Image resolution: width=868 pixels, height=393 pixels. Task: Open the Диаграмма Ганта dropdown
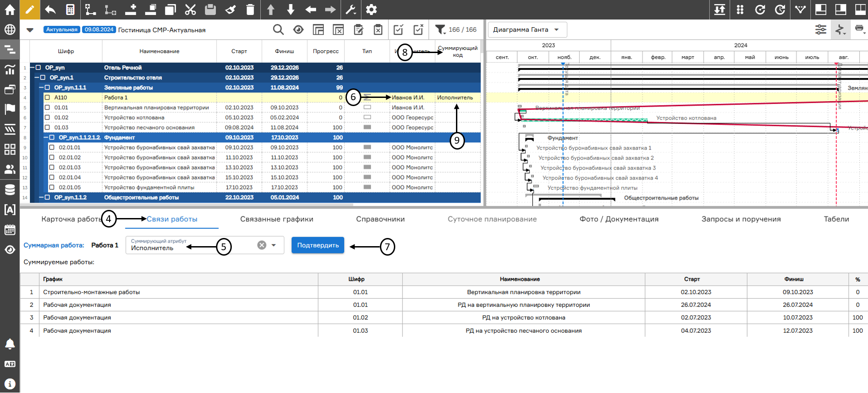527,30
